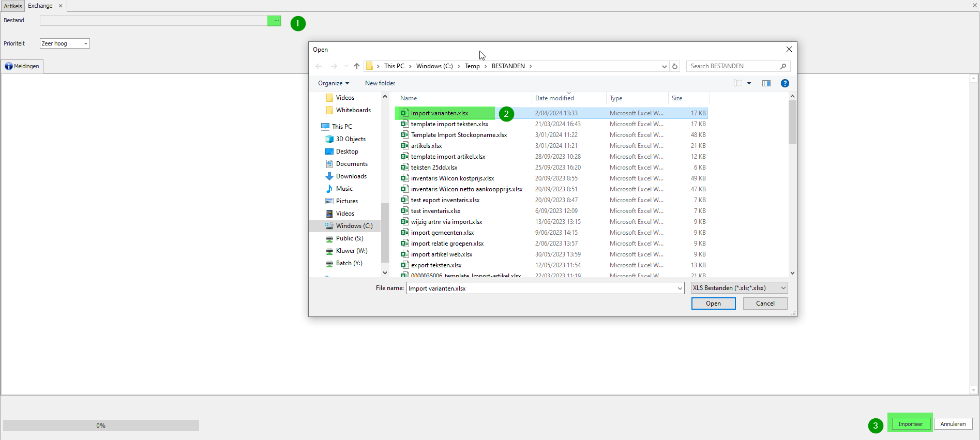Viewport: 980px width, 440px height.
Task: Expand the XLS Bestanden file type dropdown
Action: [740, 288]
